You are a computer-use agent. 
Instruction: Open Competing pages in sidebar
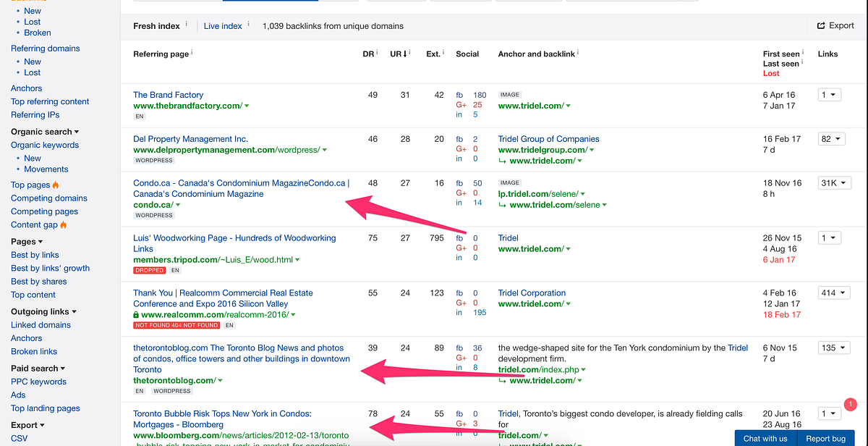(x=44, y=211)
